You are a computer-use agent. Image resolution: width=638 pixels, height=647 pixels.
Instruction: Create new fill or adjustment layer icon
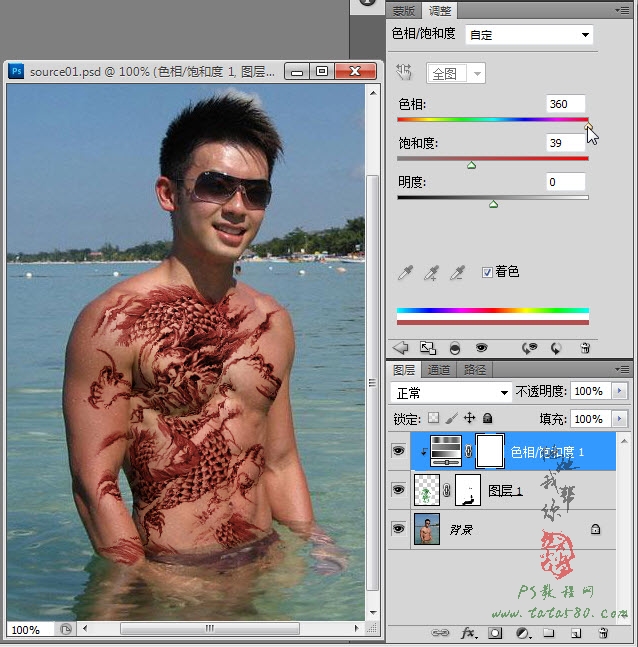pyautogui.click(x=524, y=633)
